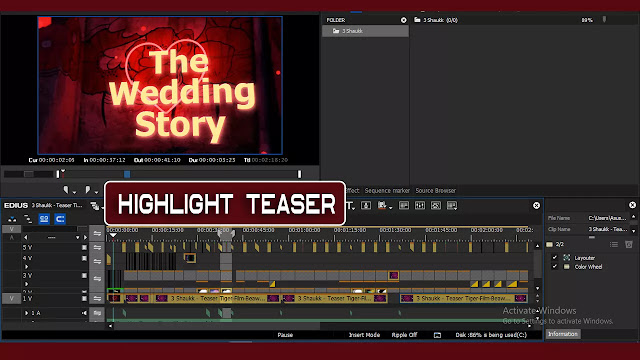Click the A audio channel patch button
The width and height of the screenshot is (640, 360).
tap(11, 237)
